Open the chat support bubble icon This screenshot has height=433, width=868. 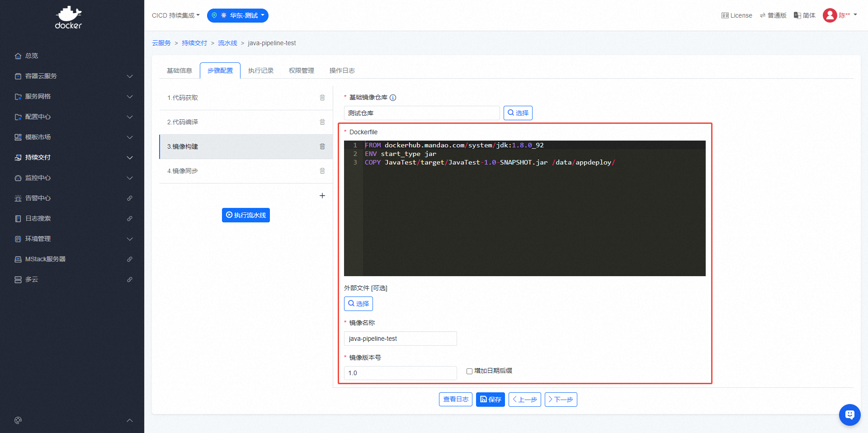point(849,414)
